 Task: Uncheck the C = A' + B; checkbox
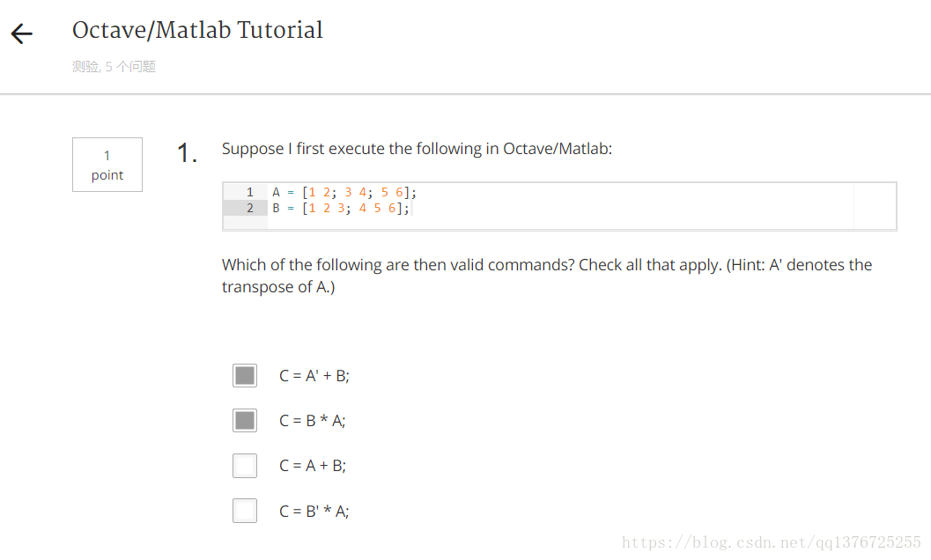point(245,375)
